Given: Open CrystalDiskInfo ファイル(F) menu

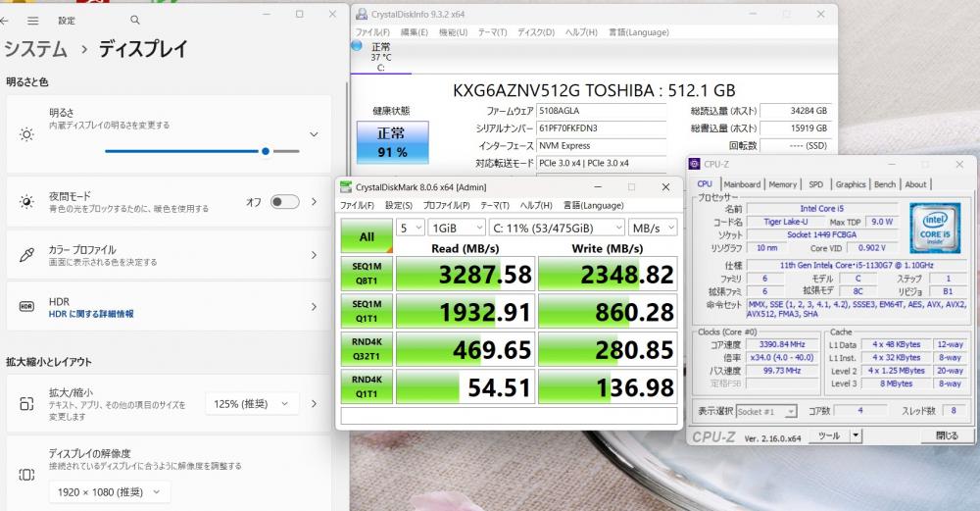Looking at the screenshot, I should click(372, 32).
